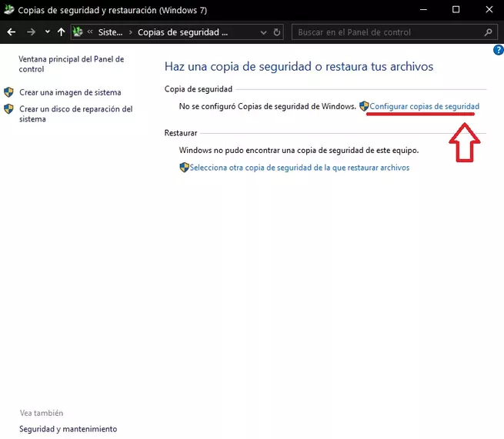Open the recent locations dropdown arrow
The width and height of the screenshot is (504, 439).
[48, 32]
